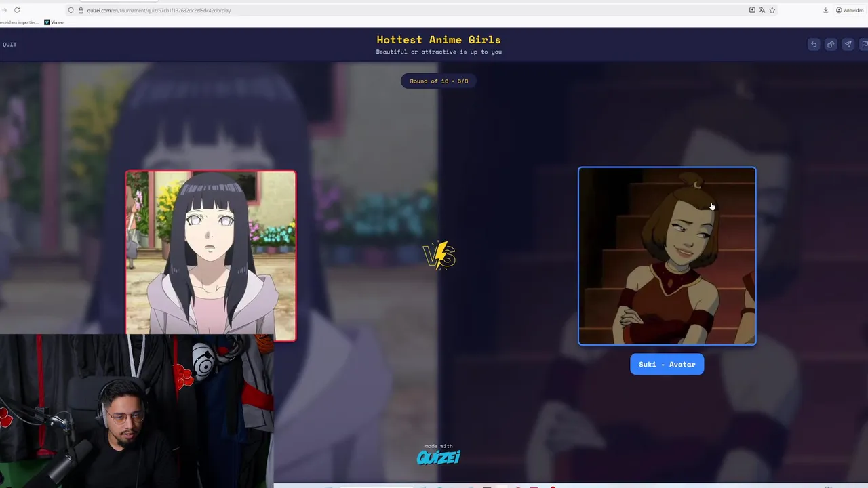This screenshot has width=868, height=488.
Task: Click the imported bookmarks folder
Action: 19,22
